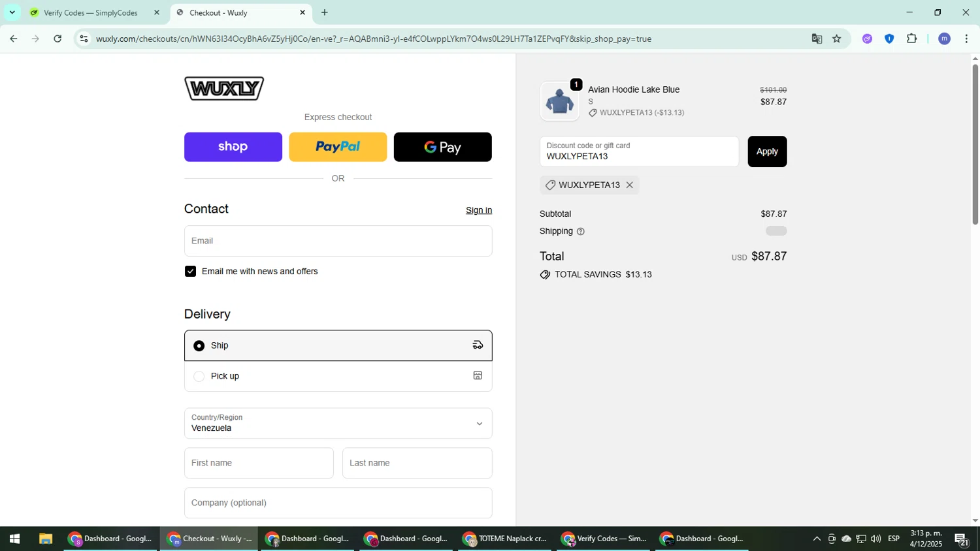Reload the checkout page
The width and height of the screenshot is (980, 551).
[57, 39]
